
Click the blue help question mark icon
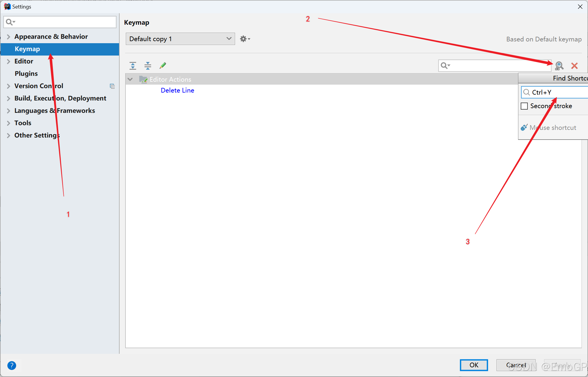pos(12,365)
